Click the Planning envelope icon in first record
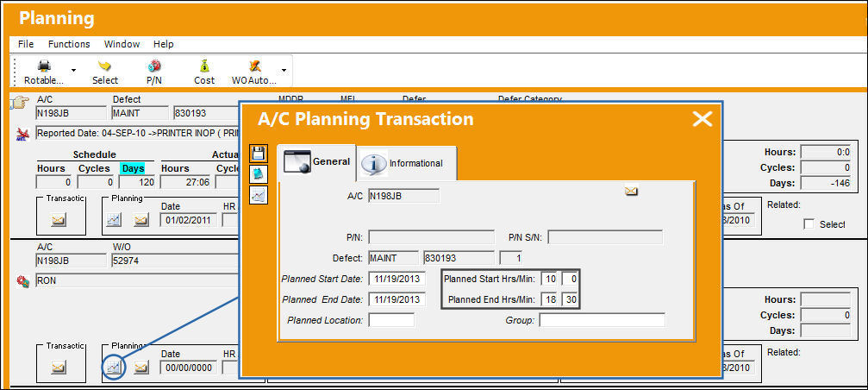Image resolution: width=868 pixels, height=390 pixels. click(x=141, y=221)
